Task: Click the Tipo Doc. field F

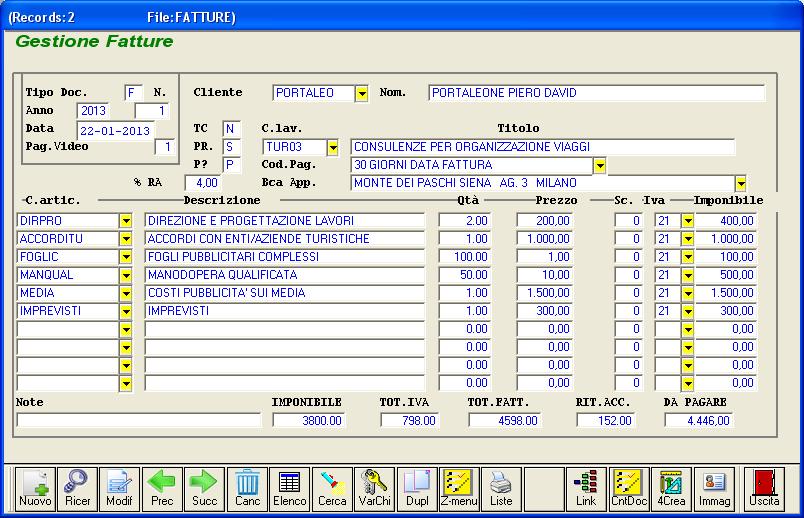Action: coord(133,93)
